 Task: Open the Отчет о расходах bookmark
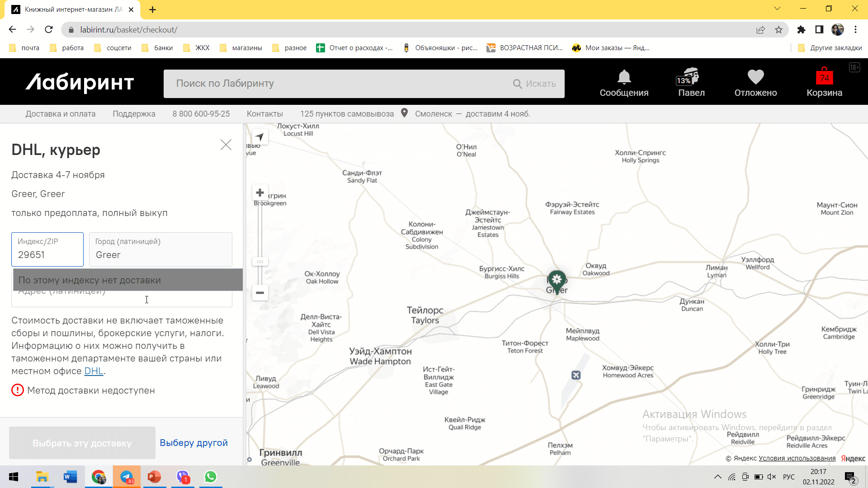click(355, 48)
